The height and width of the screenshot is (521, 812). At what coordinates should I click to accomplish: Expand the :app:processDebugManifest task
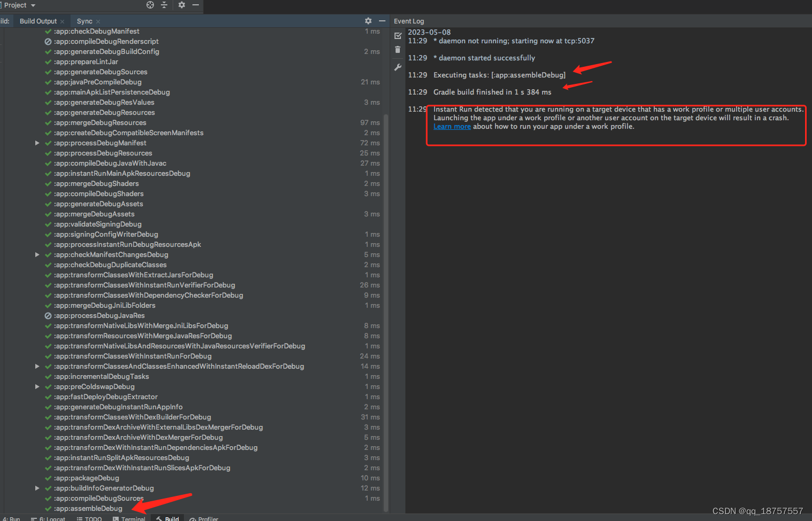(37, 143)
